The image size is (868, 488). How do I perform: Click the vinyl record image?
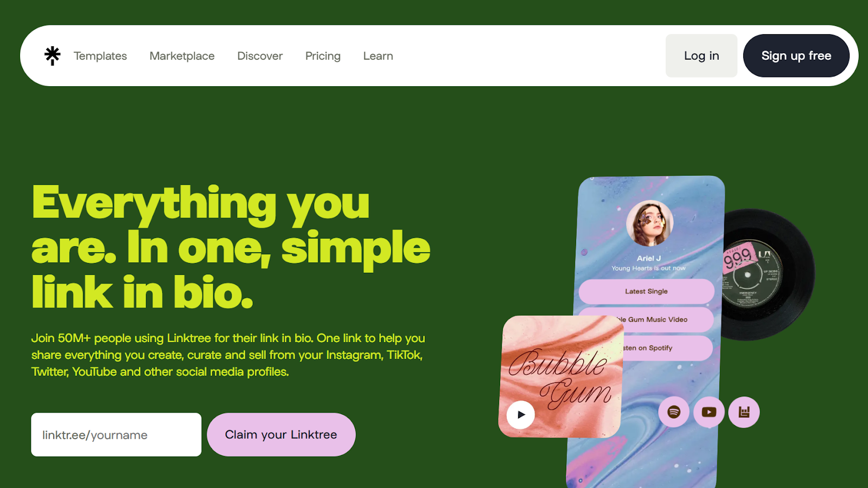768,275
